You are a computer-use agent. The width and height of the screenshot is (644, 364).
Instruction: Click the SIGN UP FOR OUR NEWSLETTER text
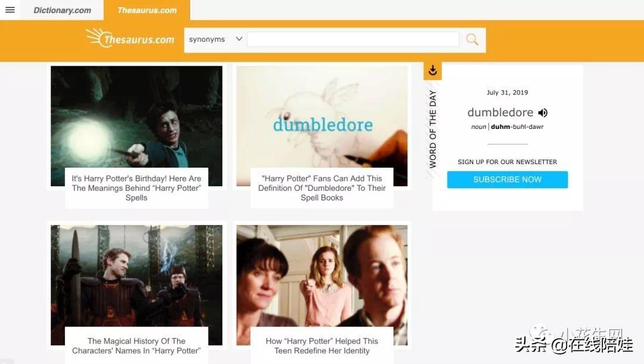[x=507, y=162]
